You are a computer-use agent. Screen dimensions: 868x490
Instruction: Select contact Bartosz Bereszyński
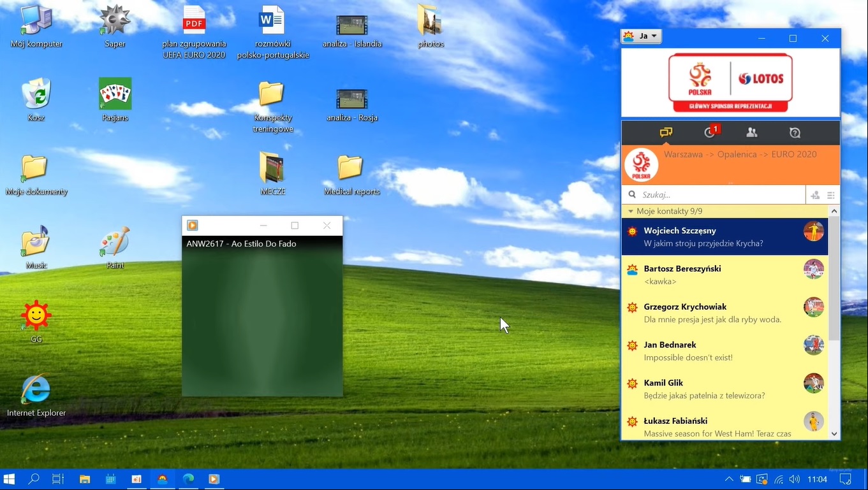(x=725, y=275)
